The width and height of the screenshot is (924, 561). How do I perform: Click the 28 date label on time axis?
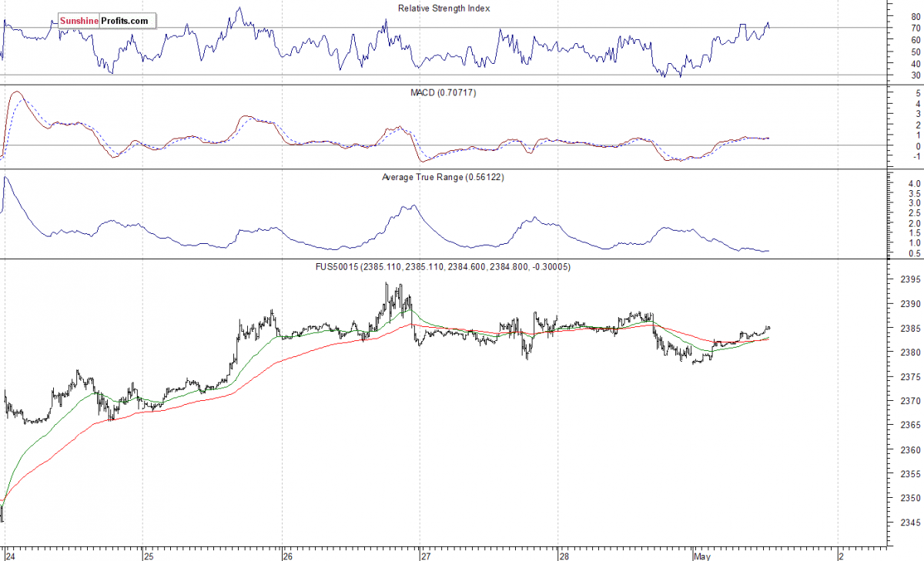(564, 554)
